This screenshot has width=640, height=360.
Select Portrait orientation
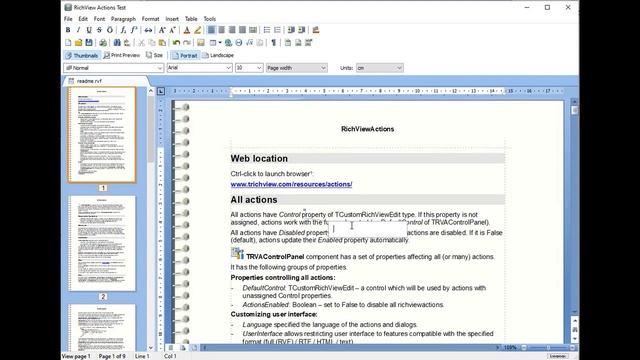pyautogui.click(x=185, y=55)
